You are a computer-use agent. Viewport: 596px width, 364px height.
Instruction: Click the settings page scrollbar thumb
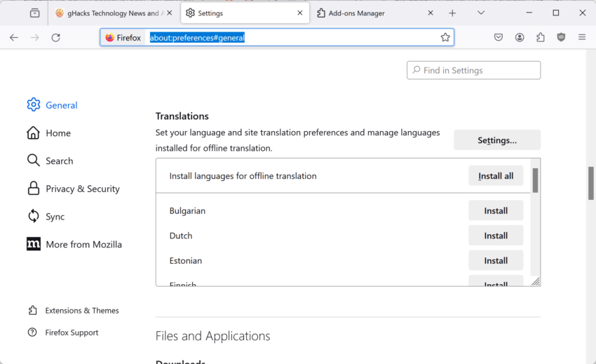pyautogui.click(x=591, y=183)
